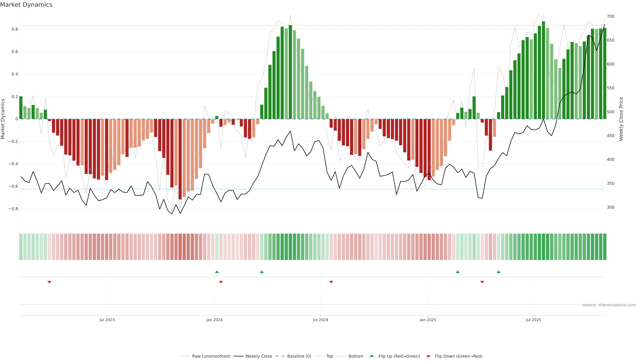
Task: Click the Market Dynamics y-axis title
Action: (x=3, y=119)
